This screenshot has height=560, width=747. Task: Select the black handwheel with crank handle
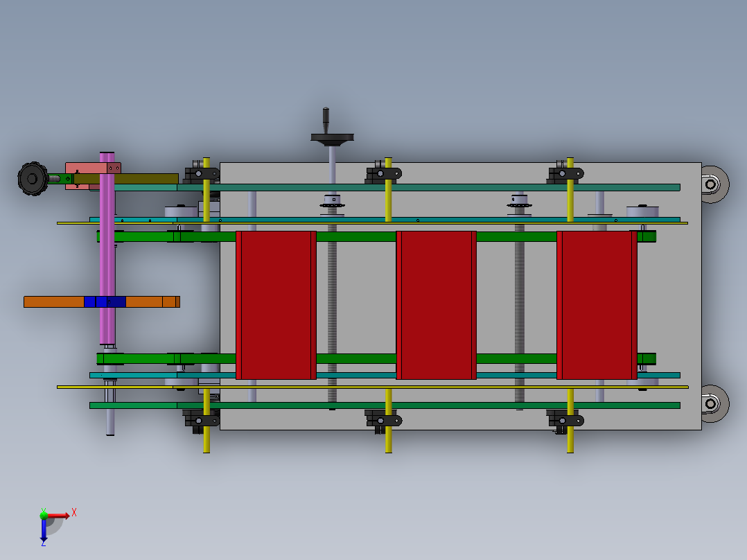[x=332, y=126]
